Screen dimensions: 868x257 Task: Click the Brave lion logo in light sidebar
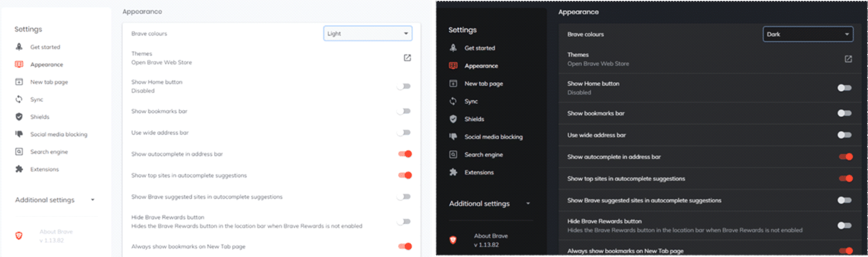pos(19,235)
